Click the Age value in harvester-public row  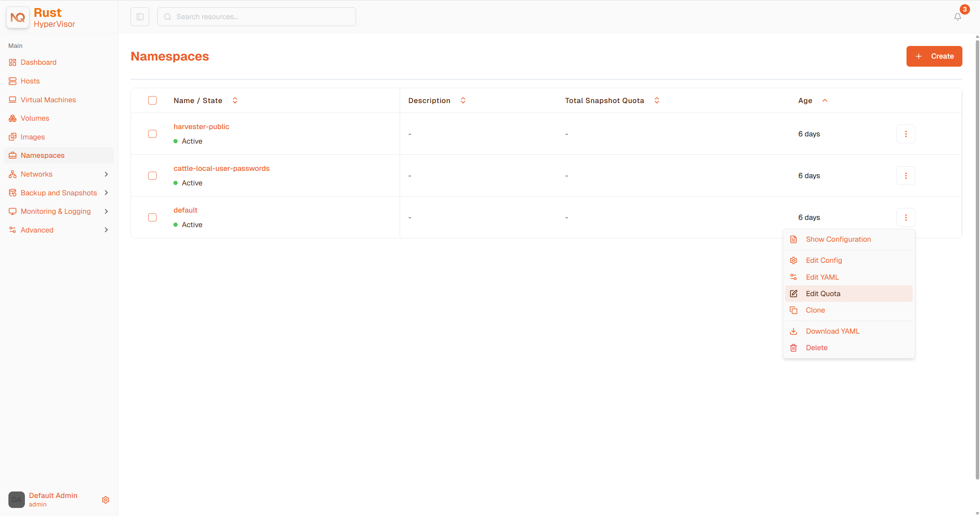point(809,134)
